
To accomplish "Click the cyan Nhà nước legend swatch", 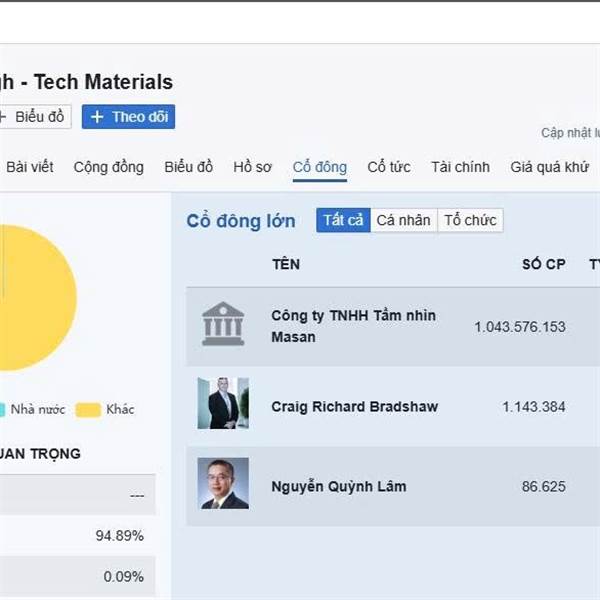I will [2, 409].
